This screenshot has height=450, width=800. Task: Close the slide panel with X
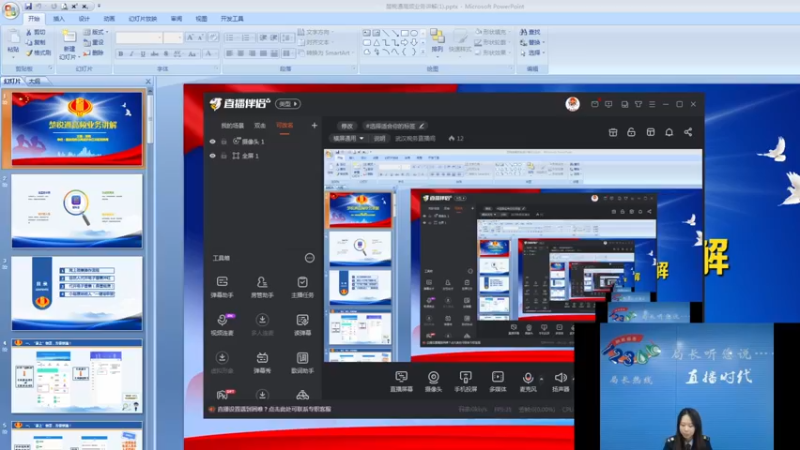click(148, 81)
